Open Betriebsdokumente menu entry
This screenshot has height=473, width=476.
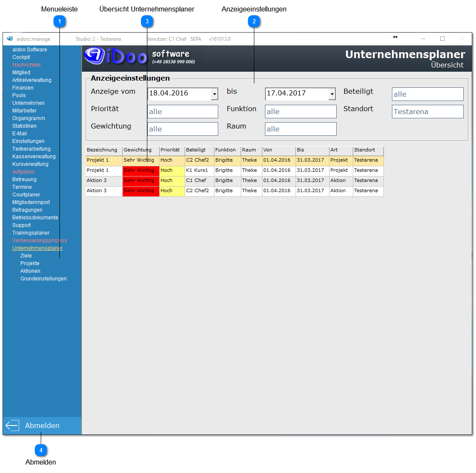35,217
